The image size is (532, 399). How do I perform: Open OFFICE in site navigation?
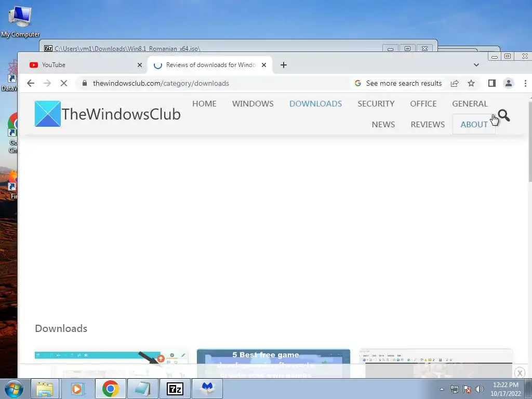[x=423, y=103]
